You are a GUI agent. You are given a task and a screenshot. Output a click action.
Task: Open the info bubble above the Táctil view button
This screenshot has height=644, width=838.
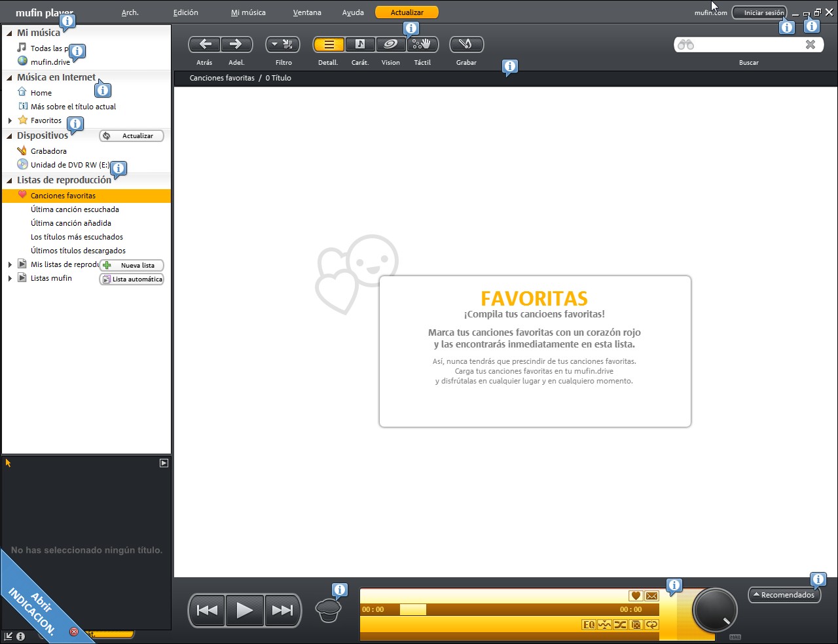pos(411,28)
